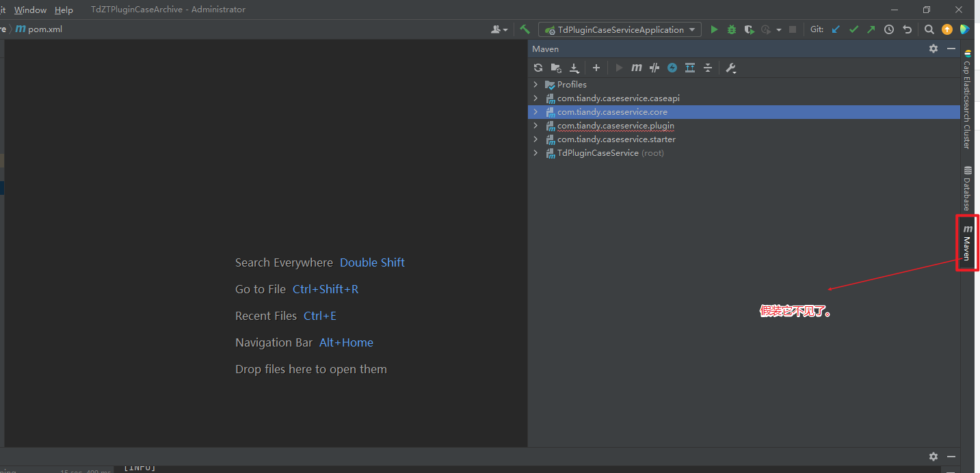
Task: Expand com.tiandy.caseservice.plugin node
Action: [535, 125]
